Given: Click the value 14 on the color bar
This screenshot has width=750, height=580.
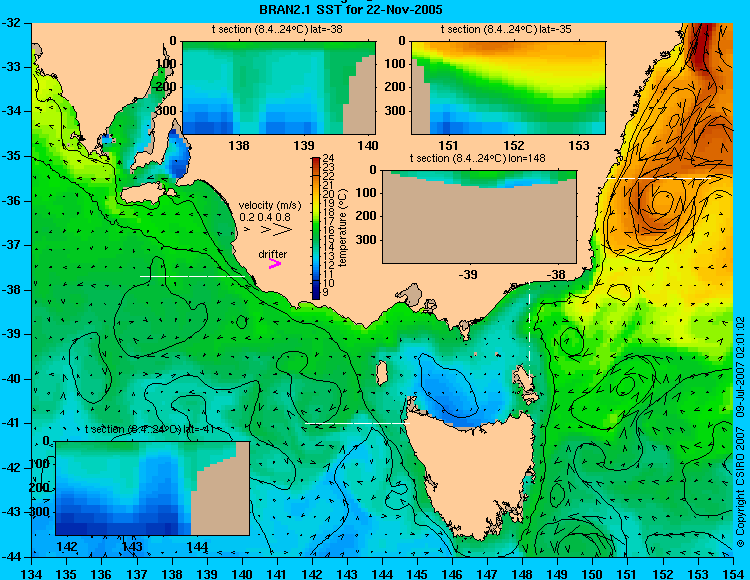Looking at the screenshot, I should [328, 248].
